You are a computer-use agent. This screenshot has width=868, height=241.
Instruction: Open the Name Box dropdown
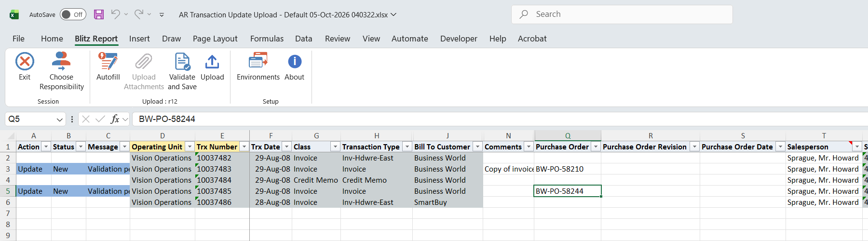point(60,119)
